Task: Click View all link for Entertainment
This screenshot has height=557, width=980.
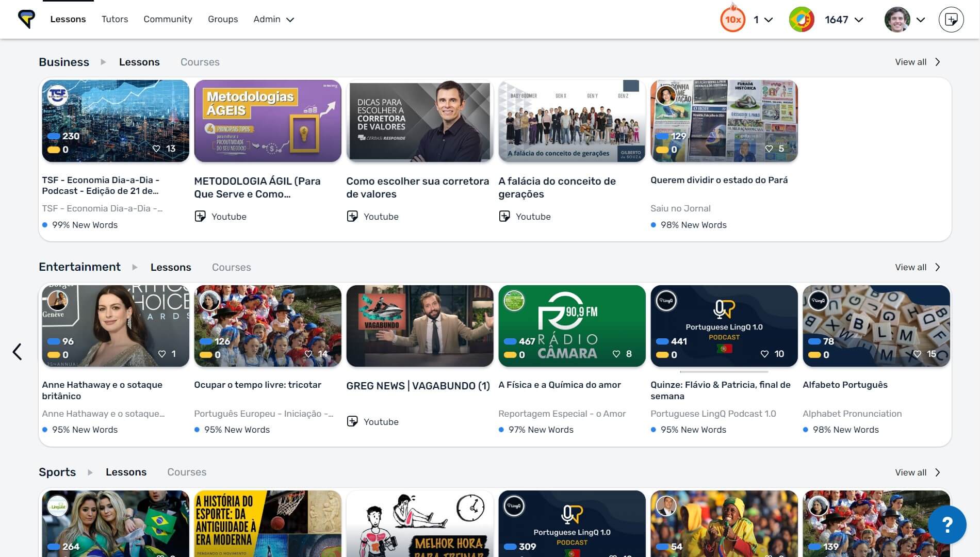Action: 911,267
